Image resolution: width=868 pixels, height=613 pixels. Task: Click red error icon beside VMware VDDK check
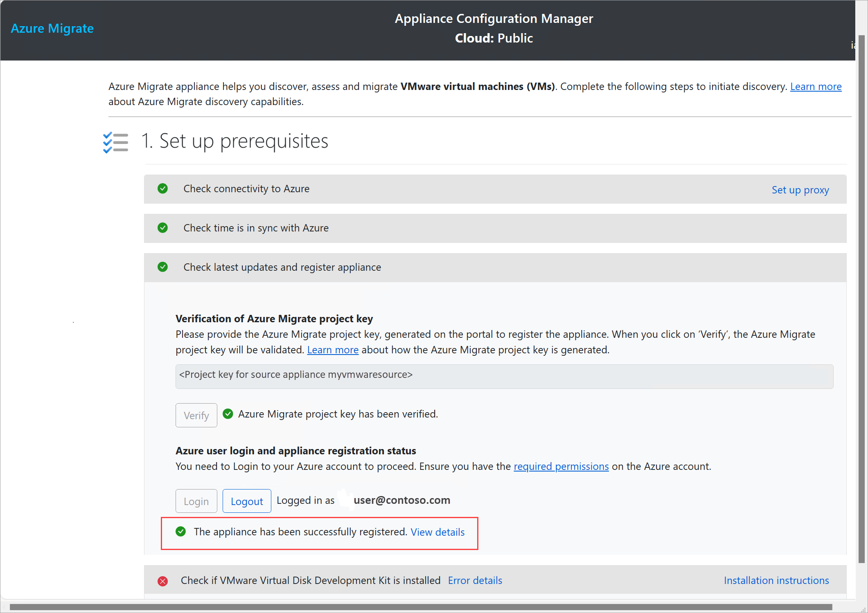pos(162,581)
